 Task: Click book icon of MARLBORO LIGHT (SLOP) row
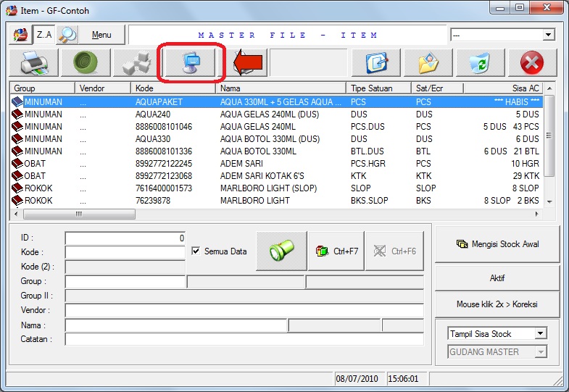[x=17, y=188]
